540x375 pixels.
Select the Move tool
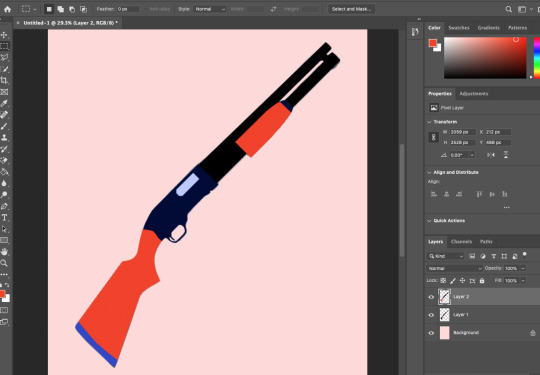click(4, 35)
